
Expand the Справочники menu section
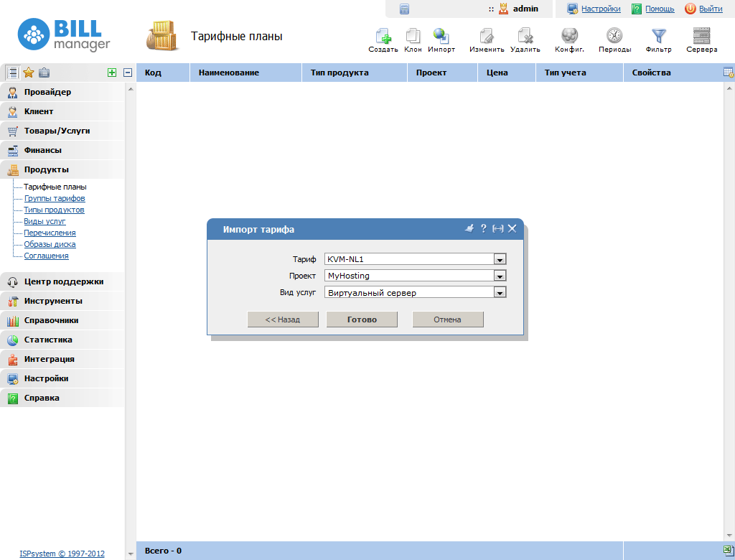click(62, 320)
